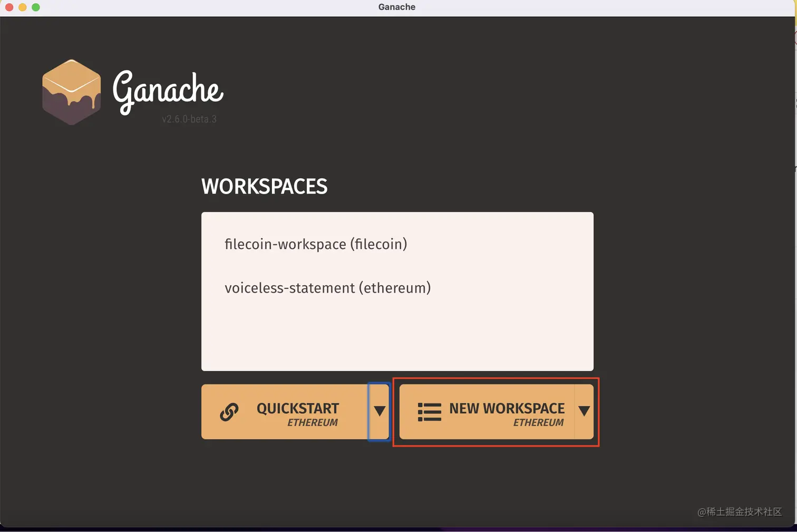Close the Ganache window with red button
The height and width of the screenshot is (532, 797).
tap(9, 7)
